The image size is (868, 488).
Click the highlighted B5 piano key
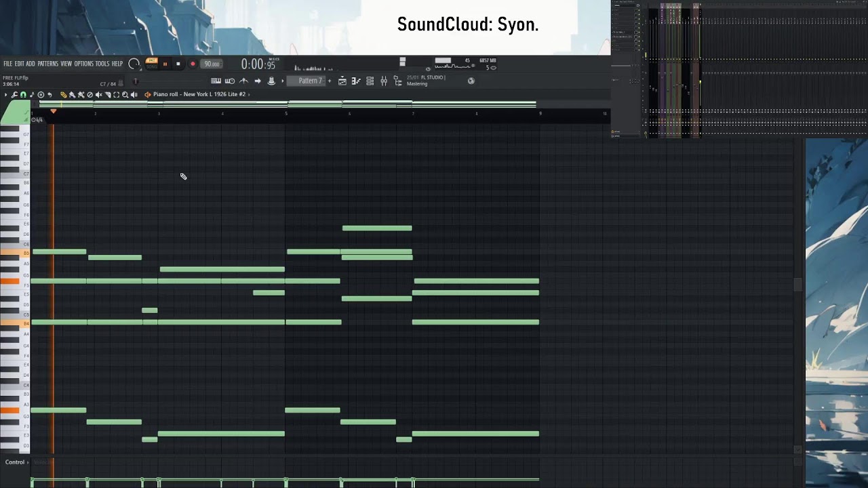click(x=15, y=253)
